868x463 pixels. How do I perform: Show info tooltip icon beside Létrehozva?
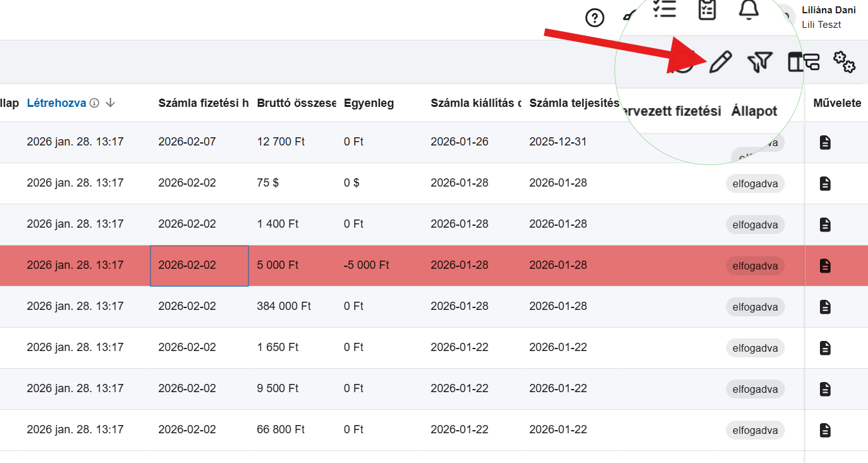click(x=94, y=103)
